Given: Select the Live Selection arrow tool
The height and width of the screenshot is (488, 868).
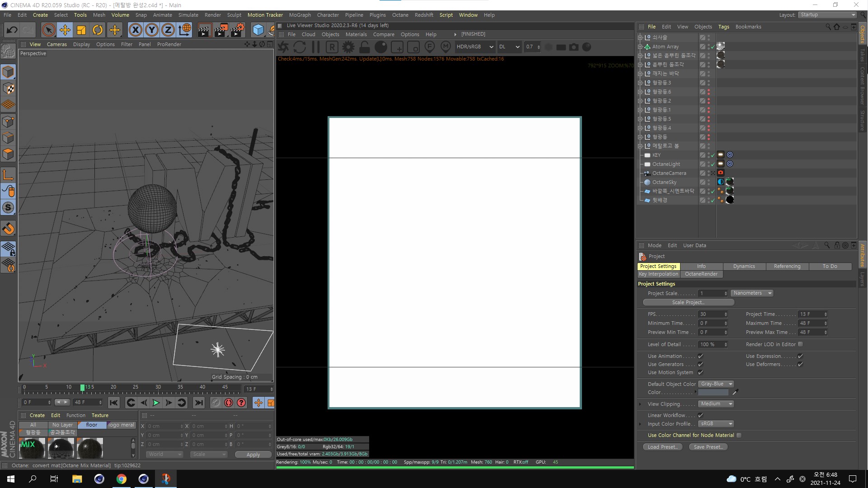Looking at the screenshot, I should 48,30.
